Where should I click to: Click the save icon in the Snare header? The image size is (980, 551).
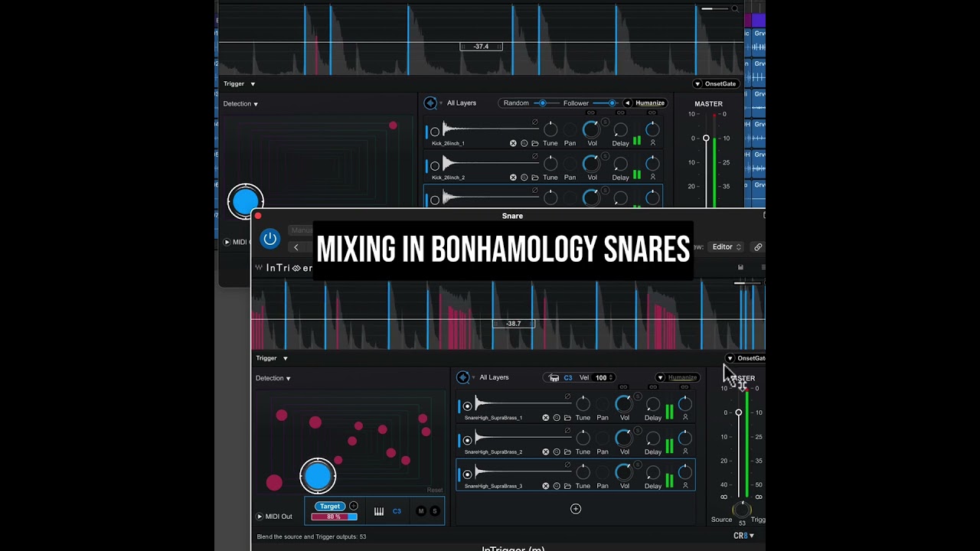740,267
